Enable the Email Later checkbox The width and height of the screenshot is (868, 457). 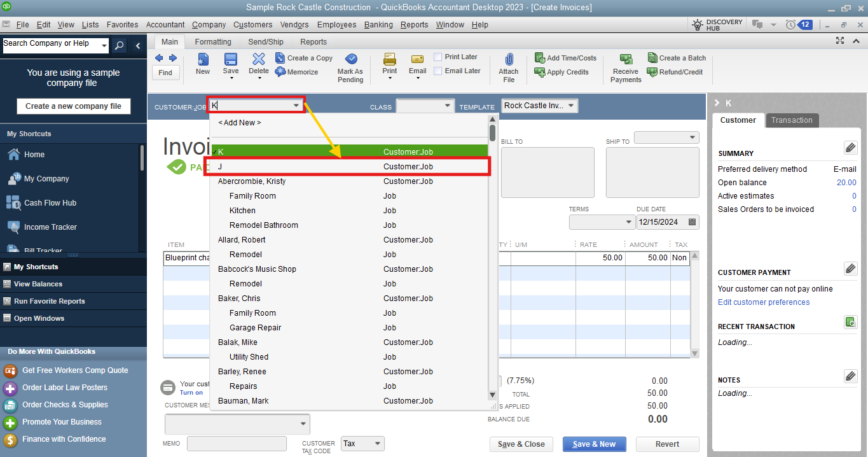click(438, 71)
